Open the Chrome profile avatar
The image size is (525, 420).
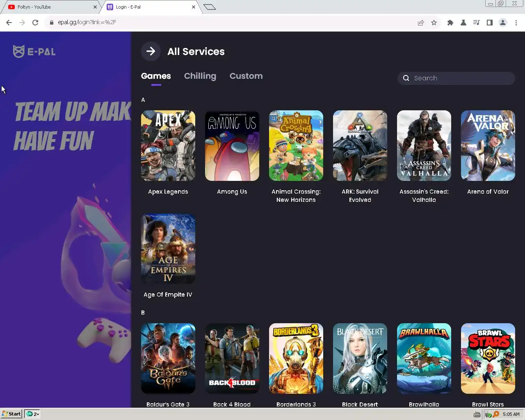[503, 23]
